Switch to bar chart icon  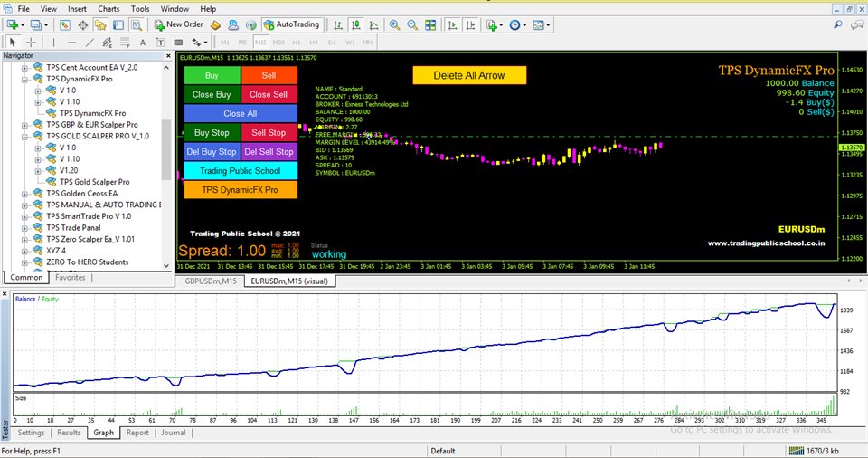[x=337, y=25]
